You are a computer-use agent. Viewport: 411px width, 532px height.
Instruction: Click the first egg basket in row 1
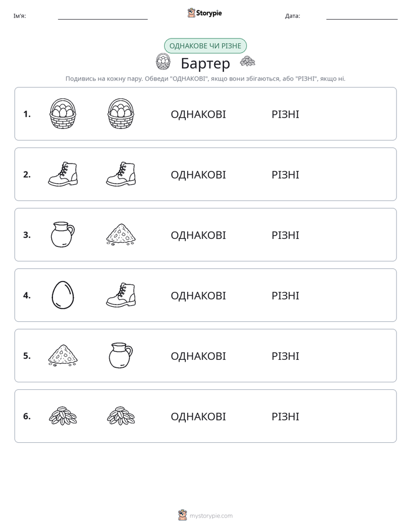tap(63, 113)
